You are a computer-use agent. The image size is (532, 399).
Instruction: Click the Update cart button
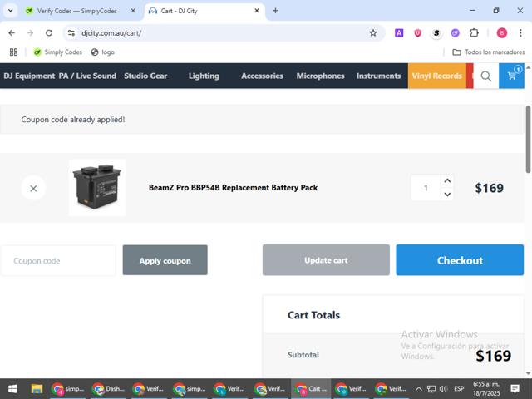point(326,260)
